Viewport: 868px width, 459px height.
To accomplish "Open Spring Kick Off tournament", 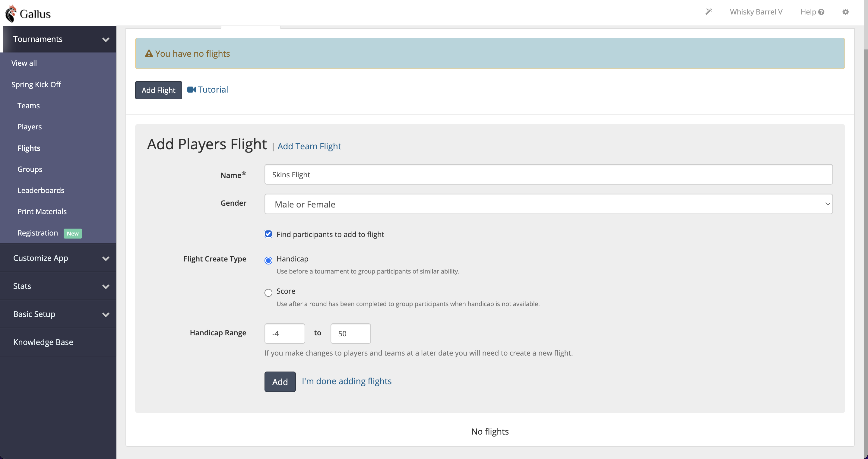I will (36, 84).
